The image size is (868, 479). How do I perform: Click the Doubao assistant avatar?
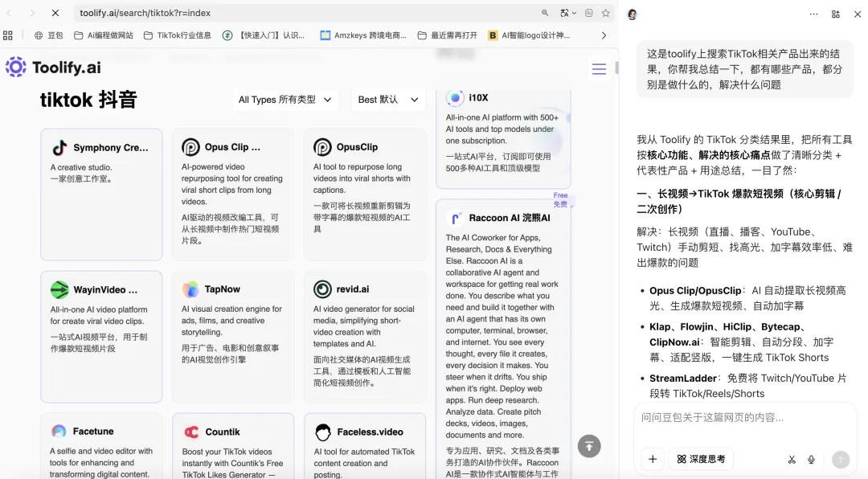(633, 14)
